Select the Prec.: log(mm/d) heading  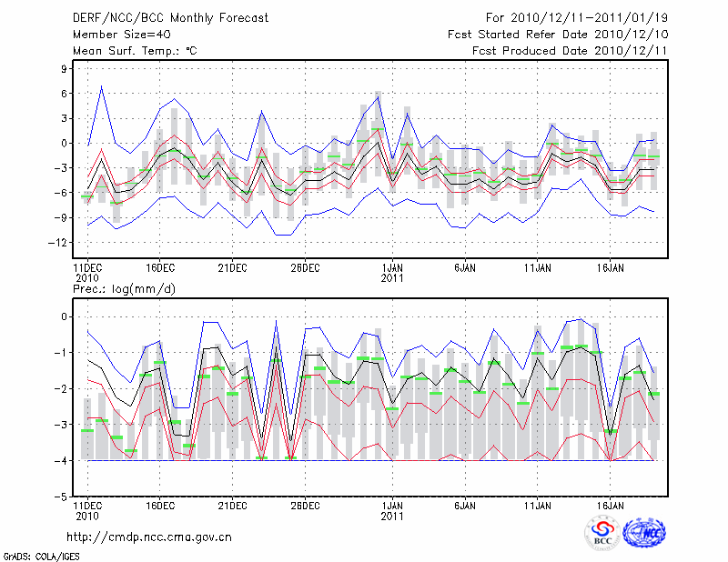pyautogui.click(x=125, y=289)
